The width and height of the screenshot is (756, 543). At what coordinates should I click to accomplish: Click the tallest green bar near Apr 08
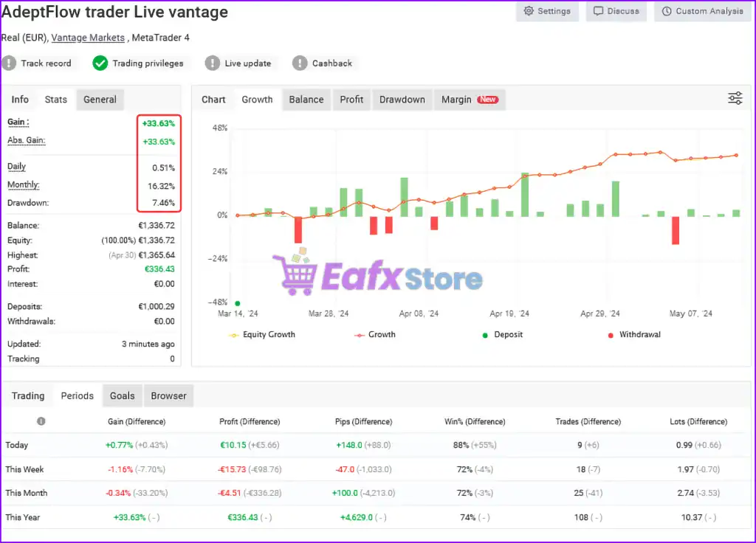(404, 196)
